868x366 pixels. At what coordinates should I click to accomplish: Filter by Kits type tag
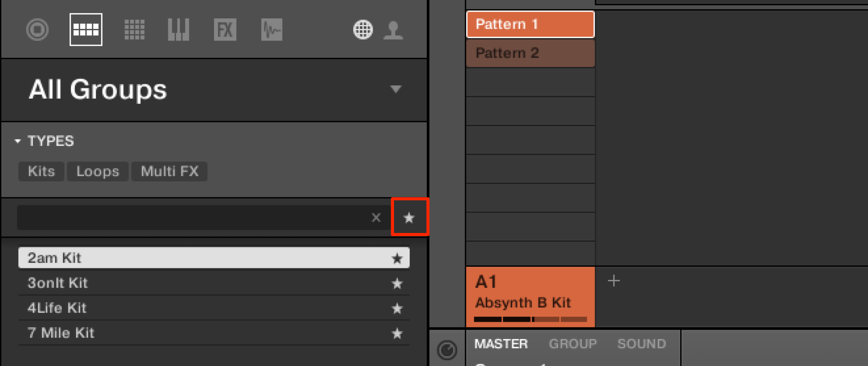click(x=41, y=172)
